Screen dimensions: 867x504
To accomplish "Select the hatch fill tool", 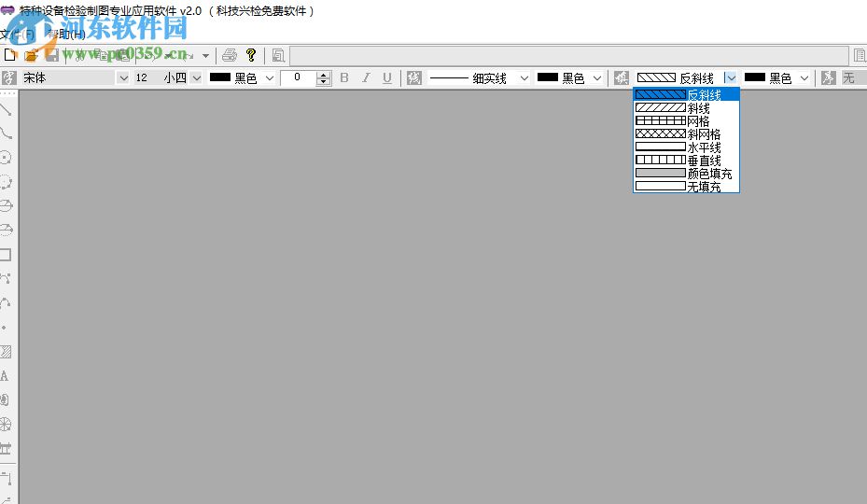I will 7,351.
